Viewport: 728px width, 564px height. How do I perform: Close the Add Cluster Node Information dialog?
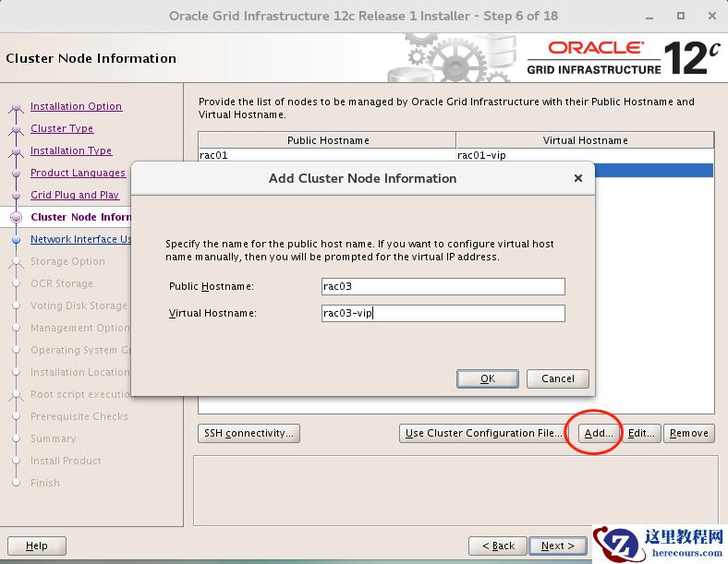point(578,178)
